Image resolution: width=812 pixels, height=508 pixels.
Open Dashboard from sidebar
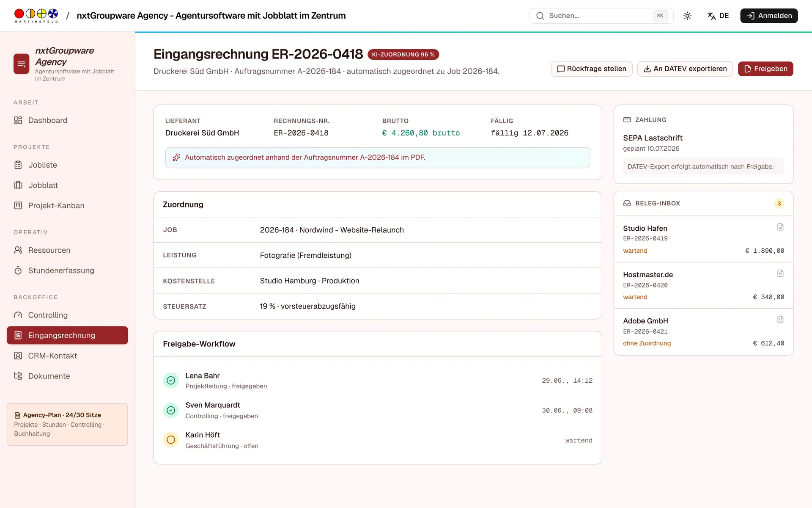tap(67, 120)
